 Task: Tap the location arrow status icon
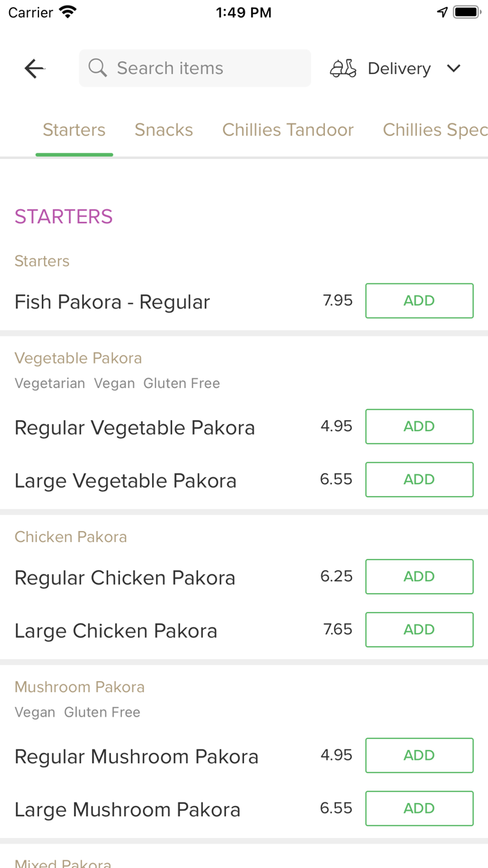tap(442, 13)
